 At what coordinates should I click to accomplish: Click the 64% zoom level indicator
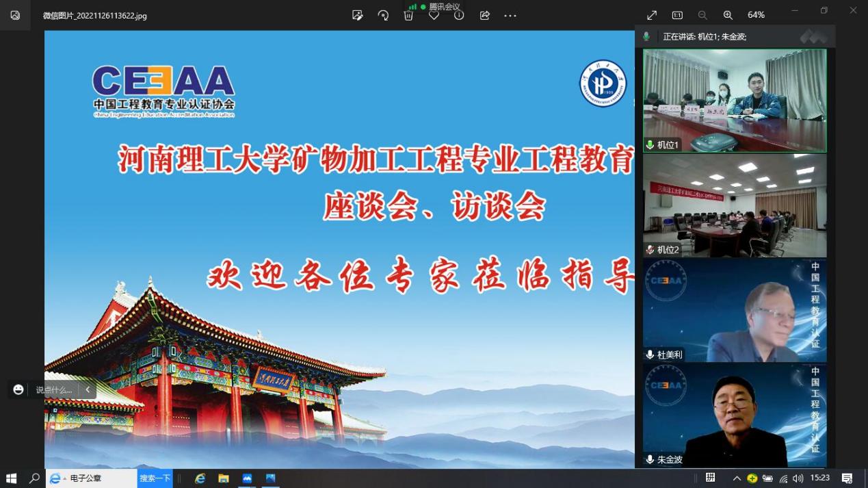[756, 15]
